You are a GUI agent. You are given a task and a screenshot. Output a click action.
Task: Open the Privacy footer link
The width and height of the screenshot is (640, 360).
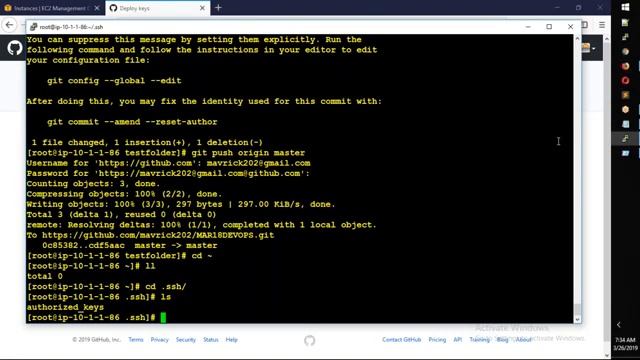point(159,340)
